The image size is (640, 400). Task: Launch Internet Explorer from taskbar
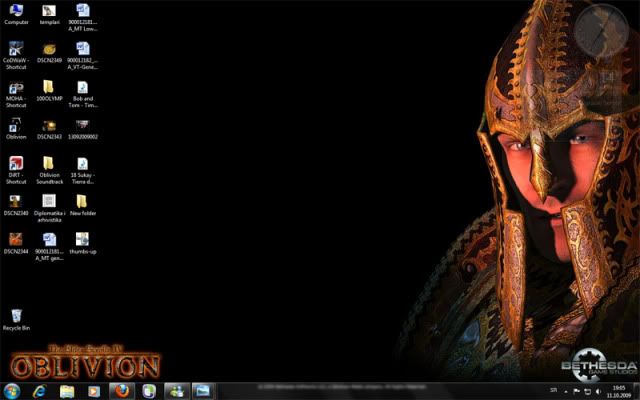pyautogui.click(x=40, y=390)
